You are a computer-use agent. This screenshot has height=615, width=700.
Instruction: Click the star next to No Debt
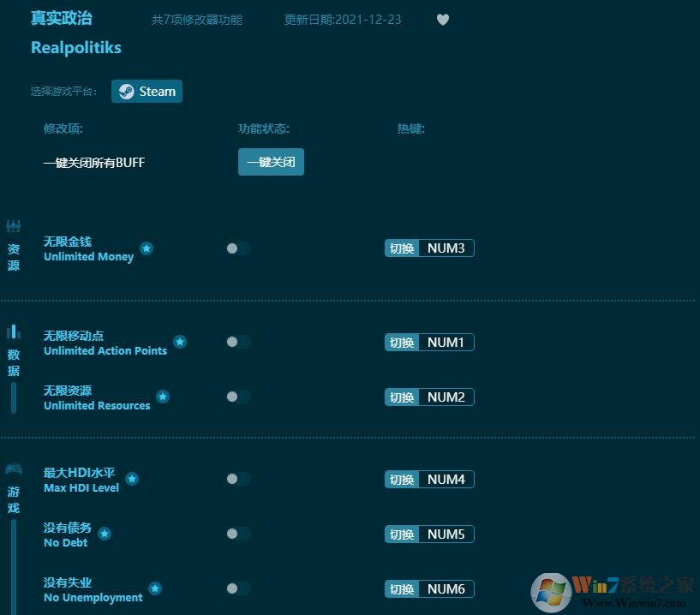103,533
